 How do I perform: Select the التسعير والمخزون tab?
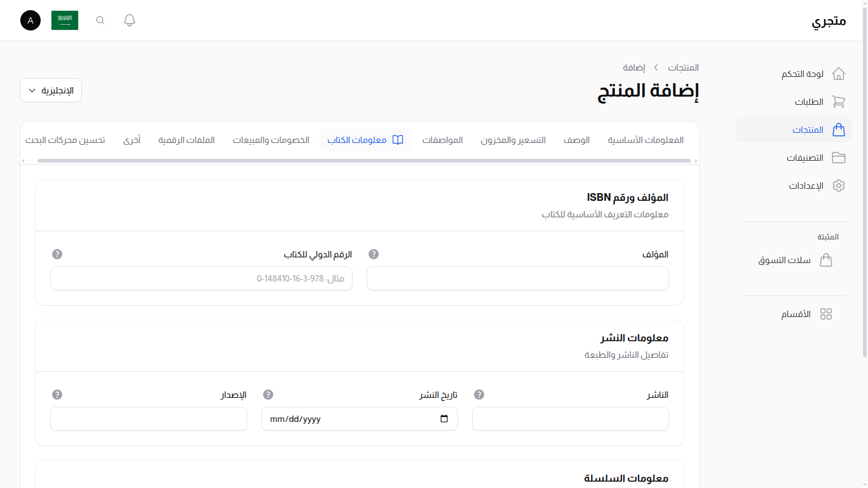pyautogui.click(x=513, y=140)
